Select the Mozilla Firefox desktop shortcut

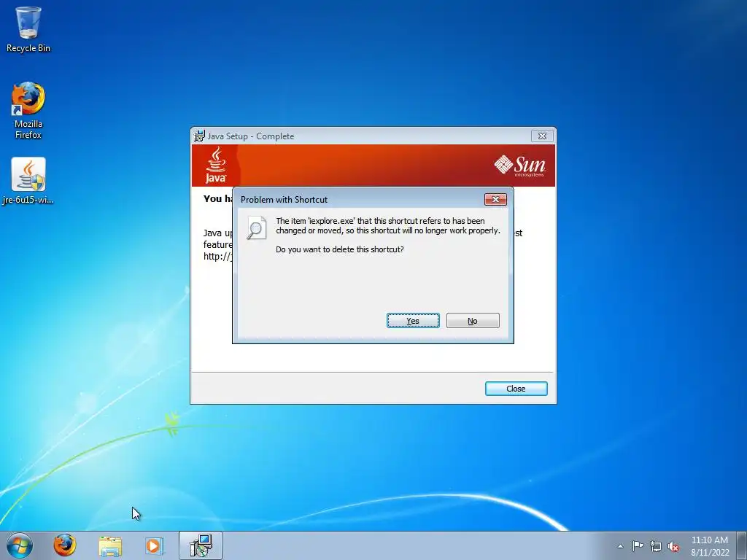coord(28,110)
